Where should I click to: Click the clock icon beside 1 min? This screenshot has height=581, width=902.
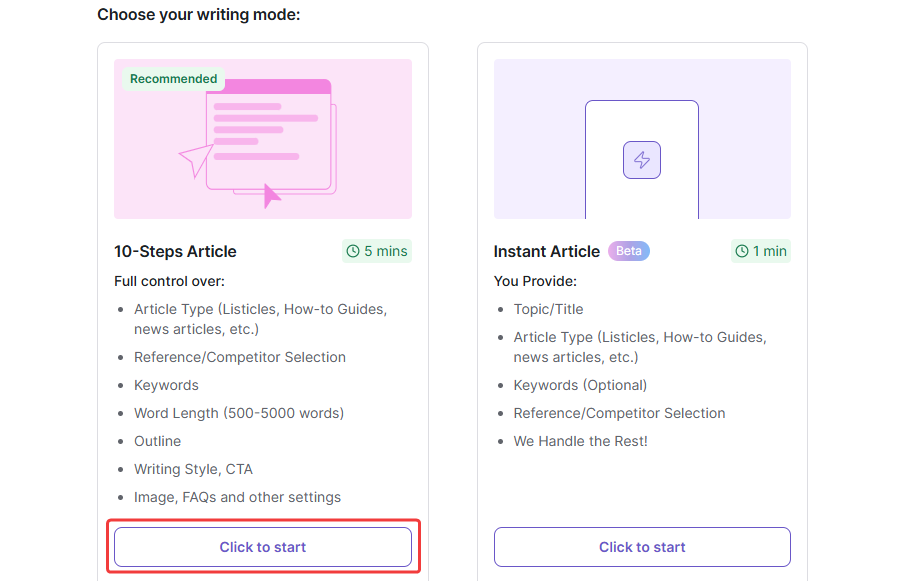pos(742,252)
